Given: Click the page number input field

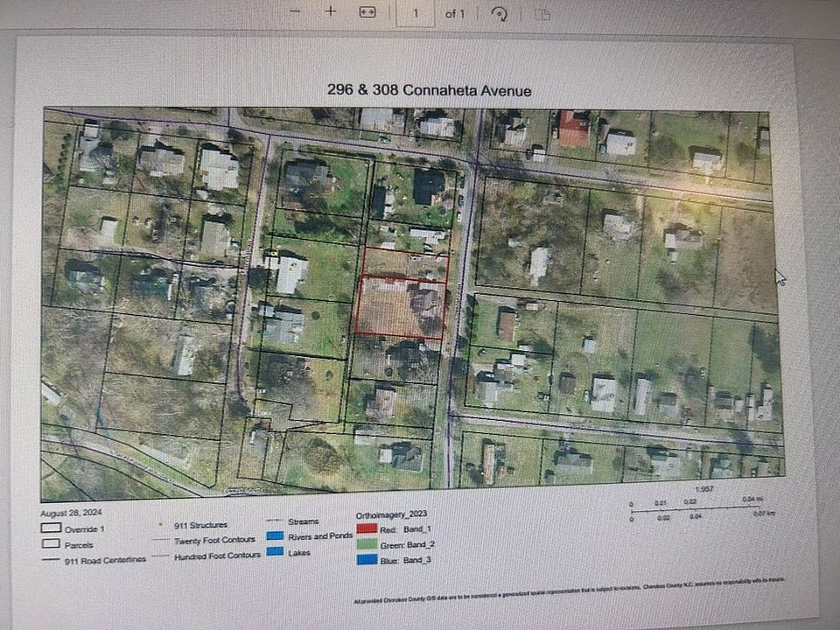Looking at the screenshot, I should click(415, 13).
